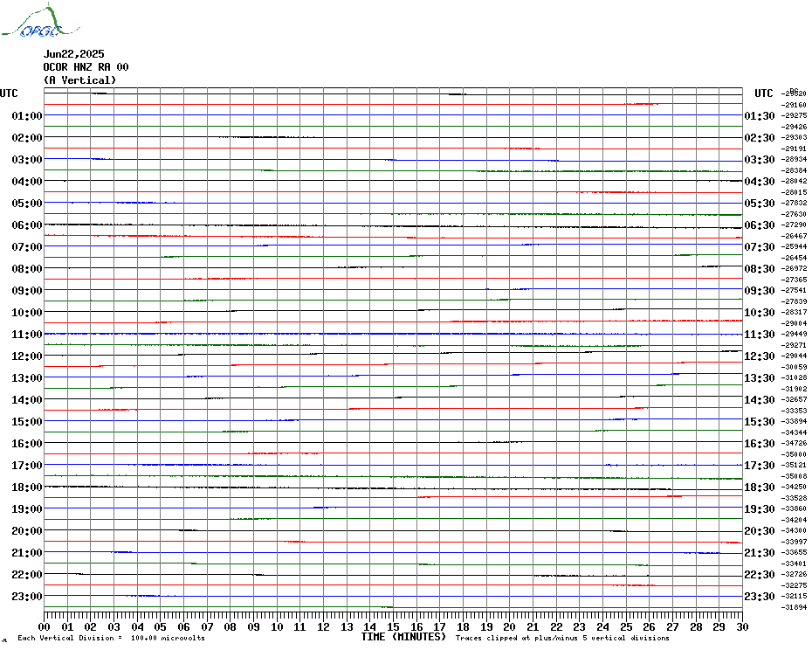Select the offset value -31894
The image size is (812, 650).
[794, 607]
